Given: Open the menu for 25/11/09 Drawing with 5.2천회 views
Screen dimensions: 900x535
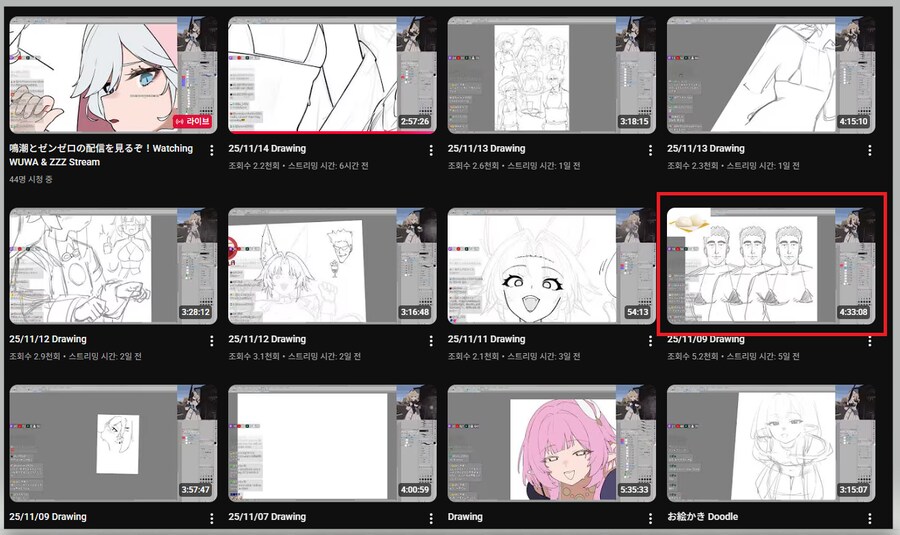Looking at the screenshot, I should coord(870,341).
